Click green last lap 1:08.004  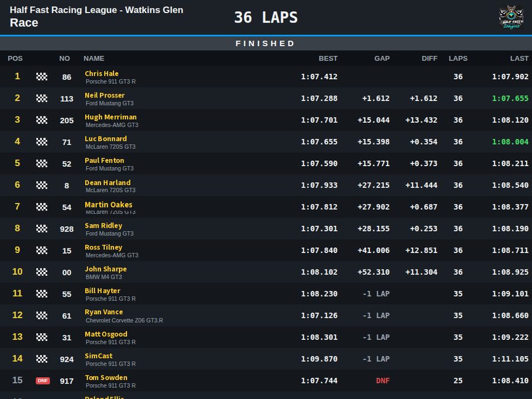tap(510, 142)
